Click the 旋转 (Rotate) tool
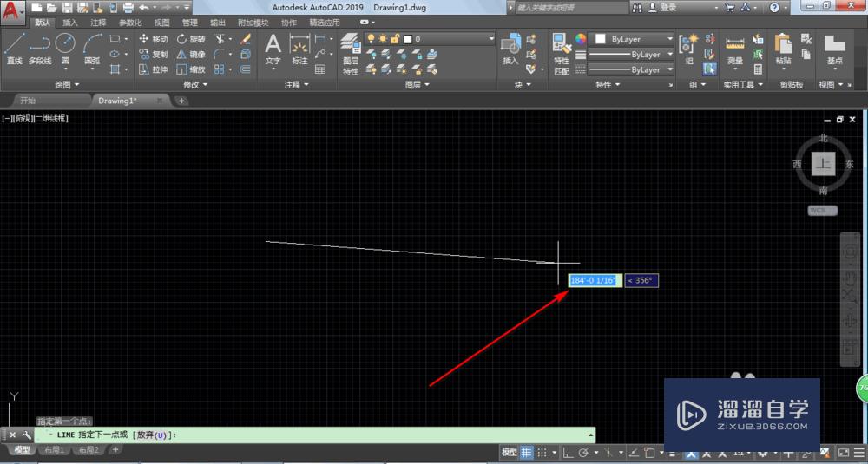 click(191, 39)
